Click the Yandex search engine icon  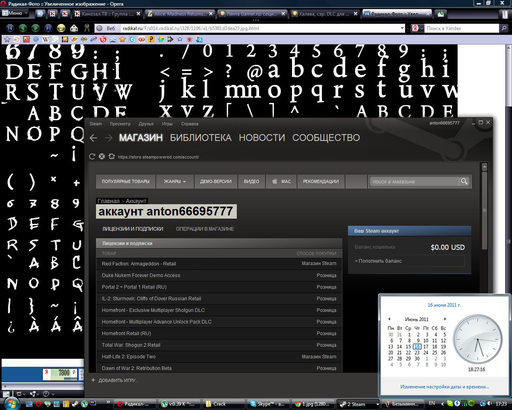tap(415, 28)
